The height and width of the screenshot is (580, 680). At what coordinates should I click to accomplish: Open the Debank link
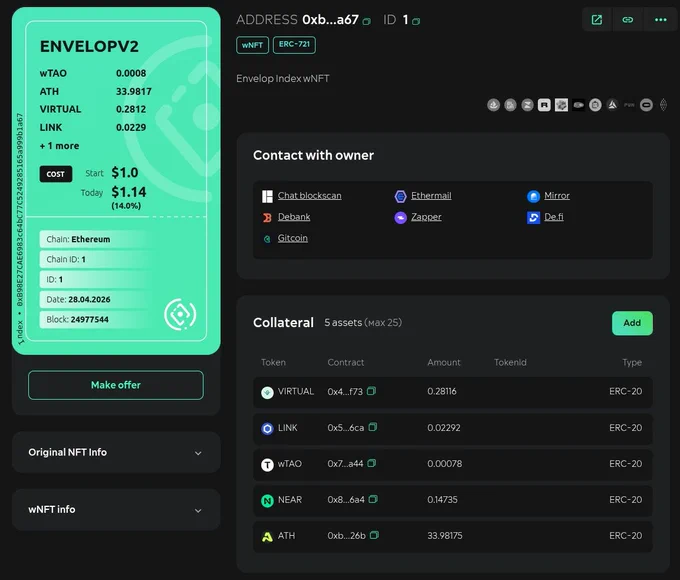tap(294, 217)
